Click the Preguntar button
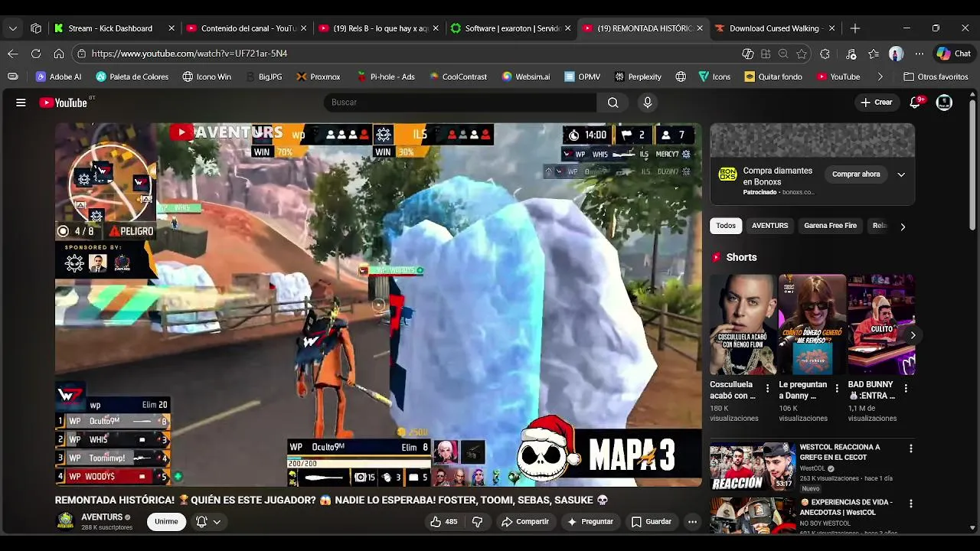The height and width of the screenshot is (551, 980). [590, 522]
